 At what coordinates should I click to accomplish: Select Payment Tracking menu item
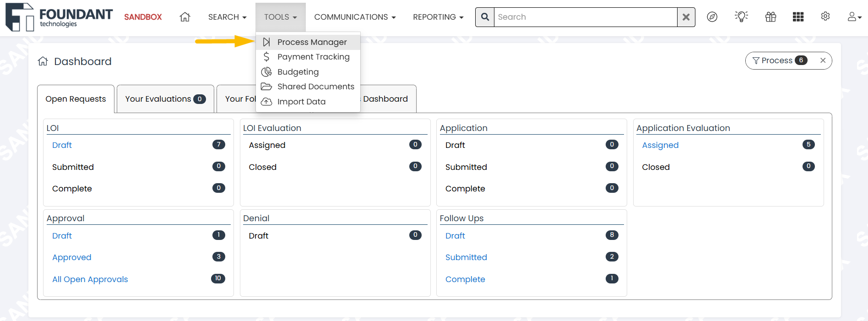308,57
